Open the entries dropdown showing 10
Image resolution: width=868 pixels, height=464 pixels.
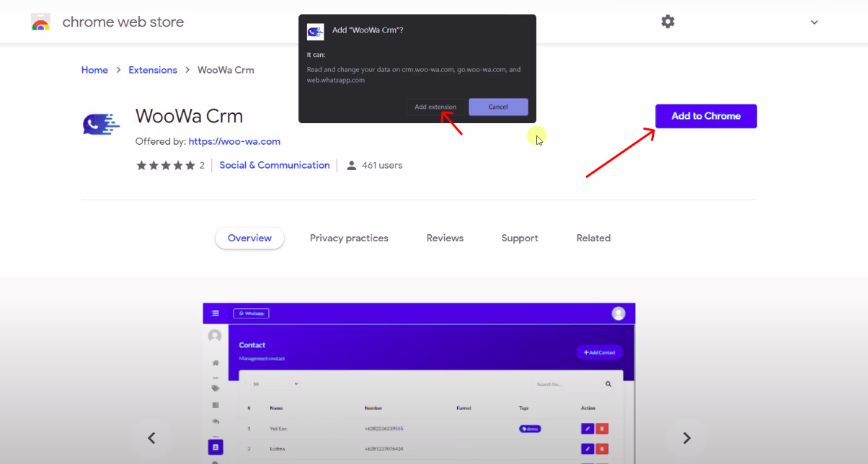click(272, 384)
